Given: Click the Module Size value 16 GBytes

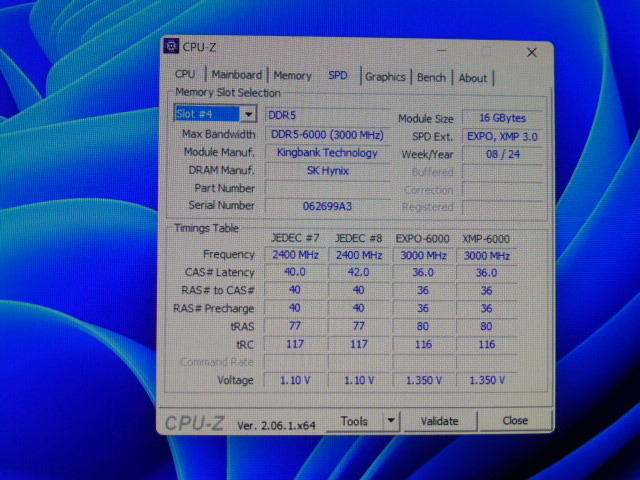Looking at the screenshot, I should [x=503, y=118].
